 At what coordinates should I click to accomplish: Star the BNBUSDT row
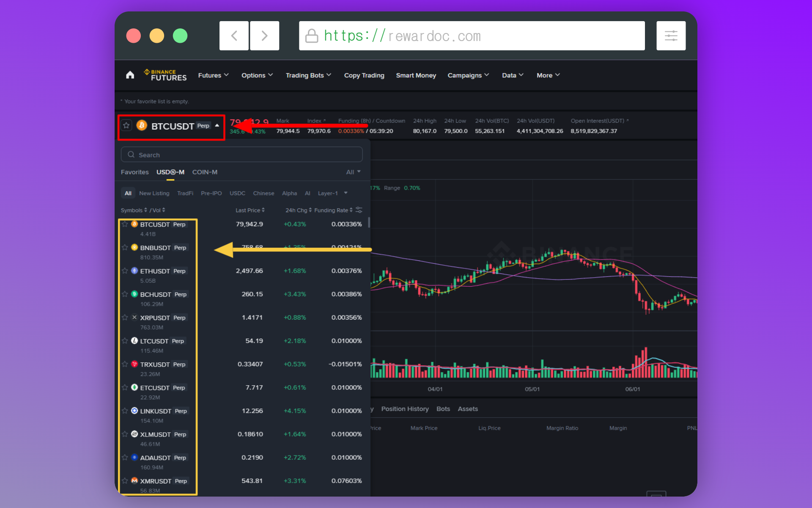(x=125, y=247)
